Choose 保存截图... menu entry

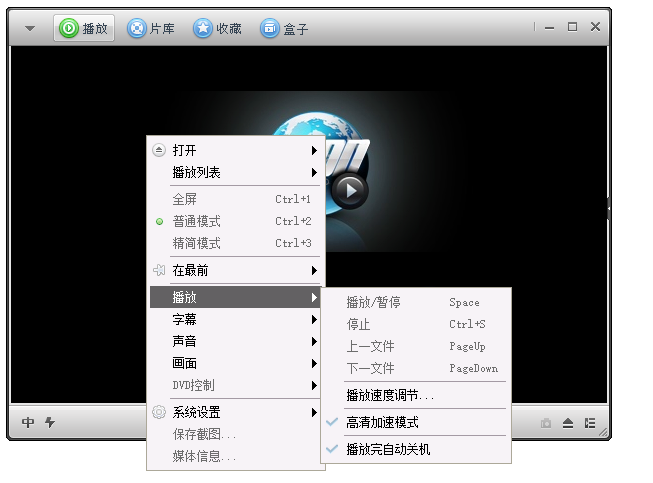tap(235, 434)
